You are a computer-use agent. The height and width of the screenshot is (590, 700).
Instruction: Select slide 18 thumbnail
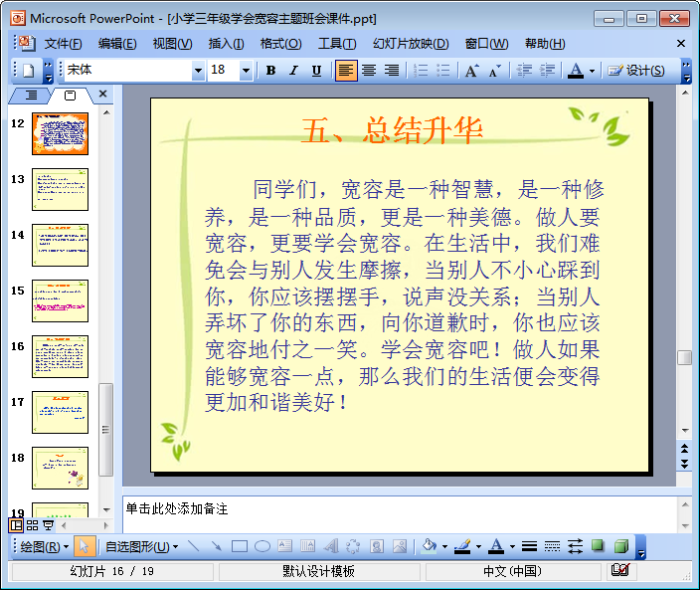pos(61,468)
